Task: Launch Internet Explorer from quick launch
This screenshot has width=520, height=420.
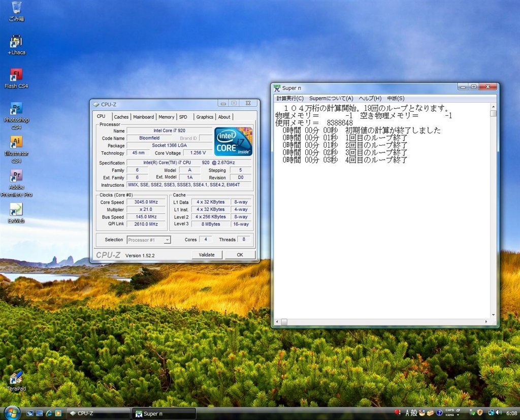Action: [49, 413]
